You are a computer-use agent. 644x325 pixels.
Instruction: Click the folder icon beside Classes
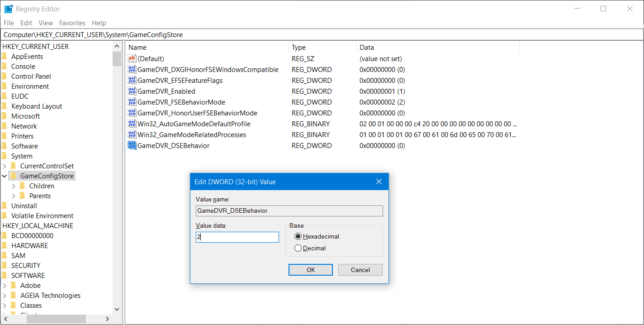14,305
